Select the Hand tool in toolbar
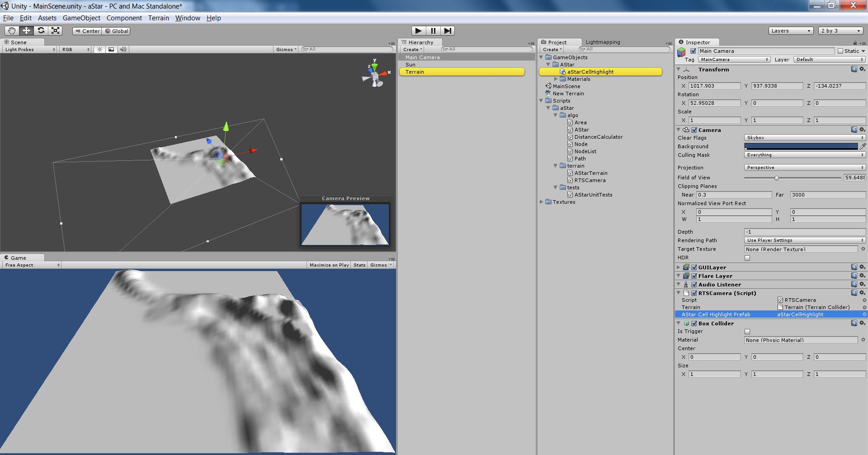This screenshot has width=868, height=455. click(12, 31)
